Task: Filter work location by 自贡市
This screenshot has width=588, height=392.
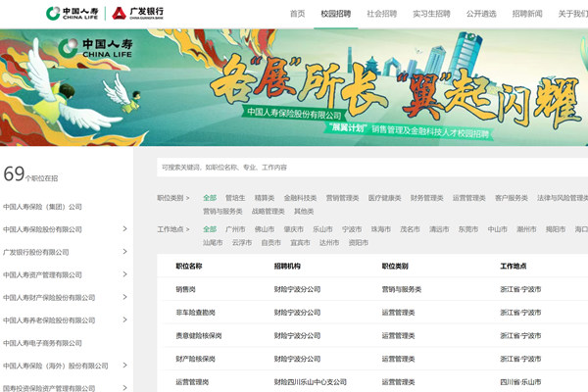Action: (271, 243)
